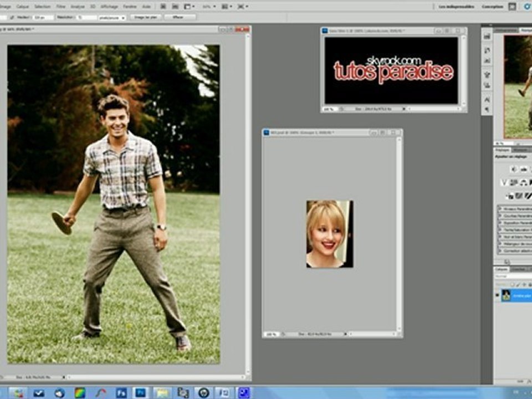Swap width and height icon in options bar
532x399 pixels.
click(x=12, y=17)
